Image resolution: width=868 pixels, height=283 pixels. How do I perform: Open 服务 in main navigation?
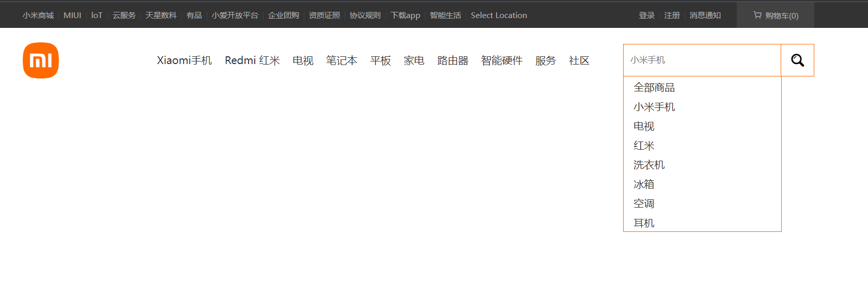pos(546,60)
